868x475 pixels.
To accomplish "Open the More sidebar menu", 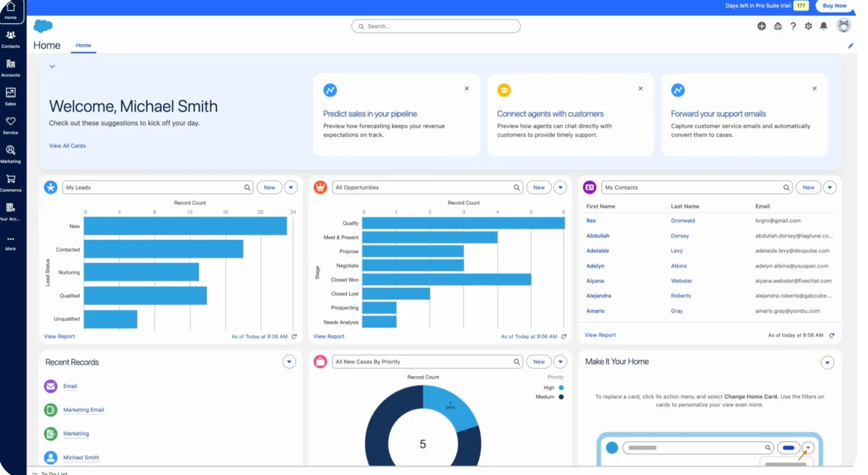I will (11, 243).
